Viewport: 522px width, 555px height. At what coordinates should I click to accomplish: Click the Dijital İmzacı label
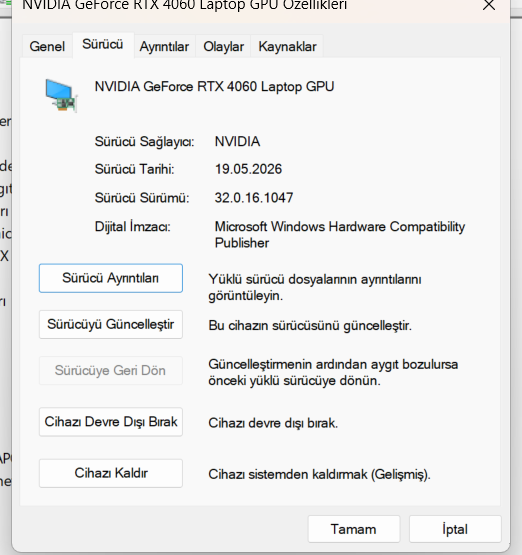(x=133, y=227)
